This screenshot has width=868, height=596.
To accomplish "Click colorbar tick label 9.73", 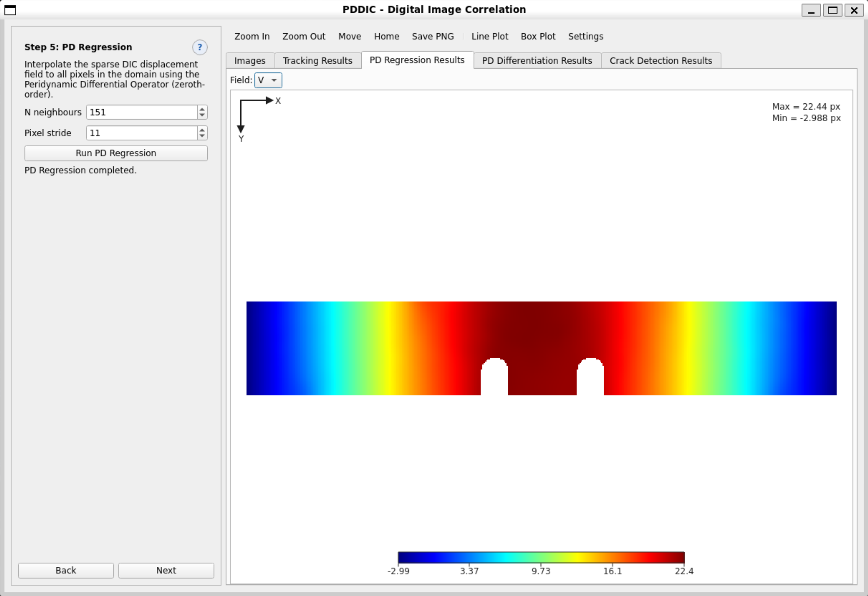I will point(541,571).
